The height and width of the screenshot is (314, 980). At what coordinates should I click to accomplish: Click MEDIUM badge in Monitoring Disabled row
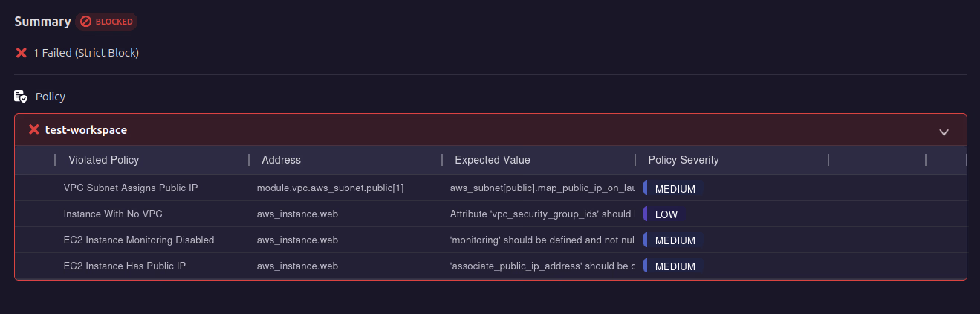tap(673, 240)
